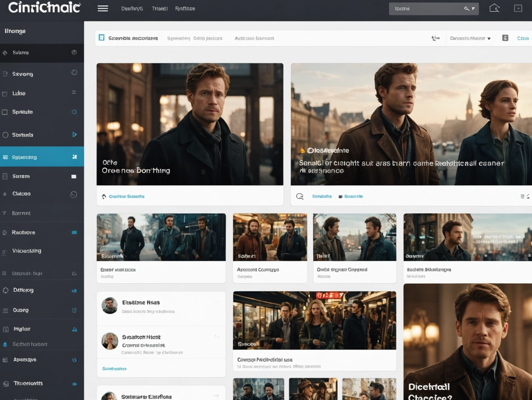Expand the Barment section in sidebar
Screen dimensions: 532x400
(x=5, y=213)
